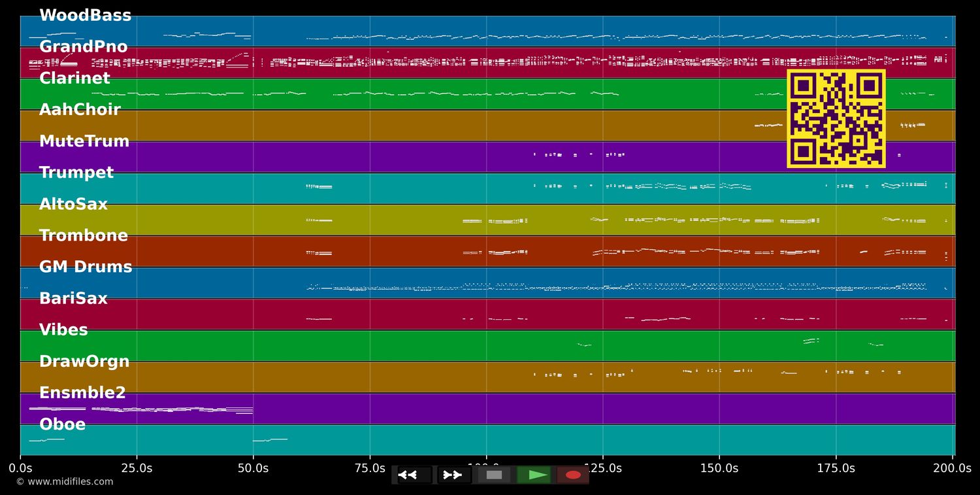Screen dimensions: 980x495
Task: Click the 75.0s mark on time axis
Action: pyautogui.click(x=370, y=468)
